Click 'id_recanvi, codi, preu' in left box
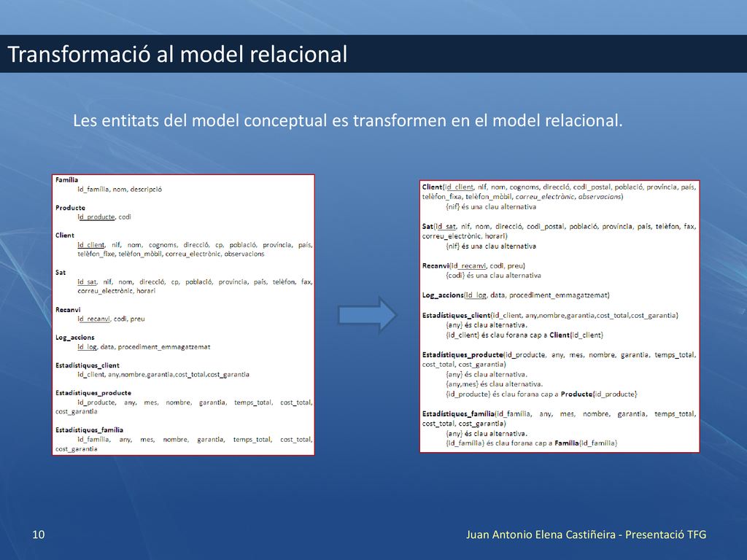The image size is (747, 560). tap(111, 319)
